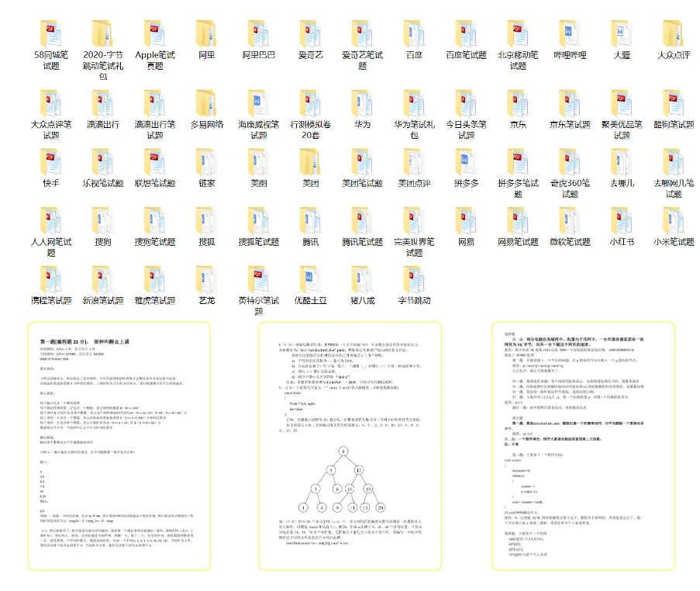Select the 链家 folder
Image resolution: width=700 pixels, height=591 pixels.
[x=207, y=162]
